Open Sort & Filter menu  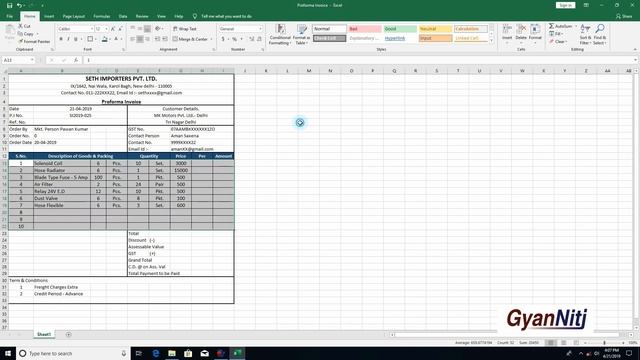click(x=585, y=34)
